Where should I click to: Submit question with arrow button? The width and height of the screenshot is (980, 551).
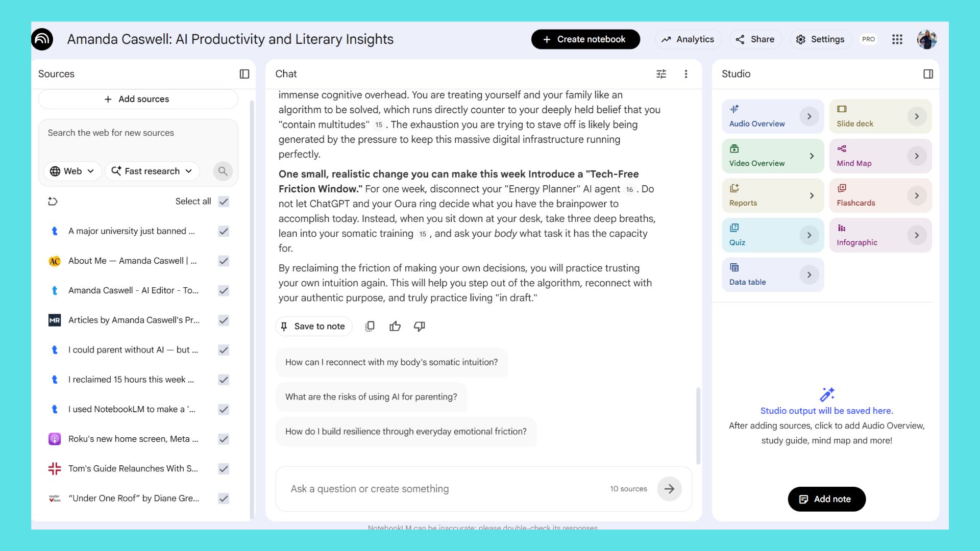pos(669,489)
